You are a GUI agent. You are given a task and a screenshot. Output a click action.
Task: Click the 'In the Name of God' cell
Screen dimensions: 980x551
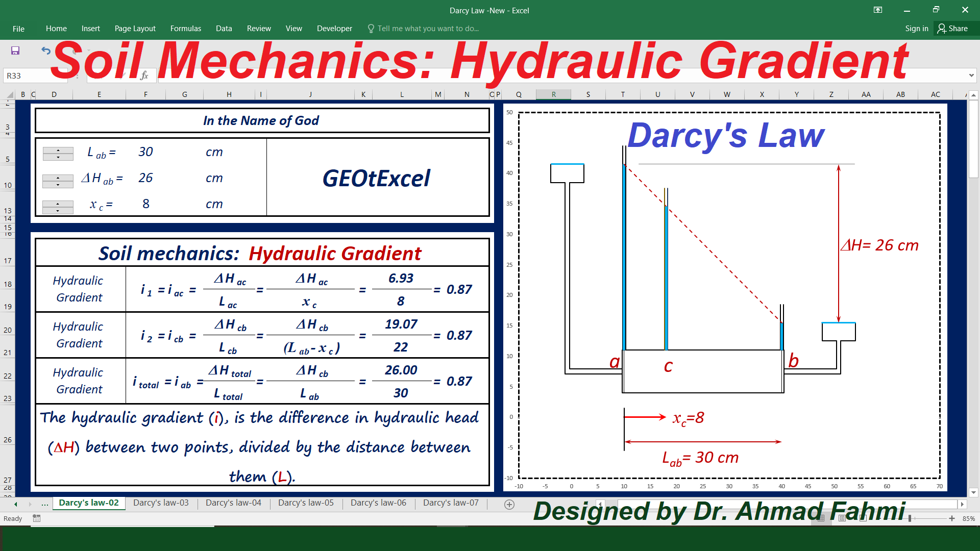(x=262, y=120)
